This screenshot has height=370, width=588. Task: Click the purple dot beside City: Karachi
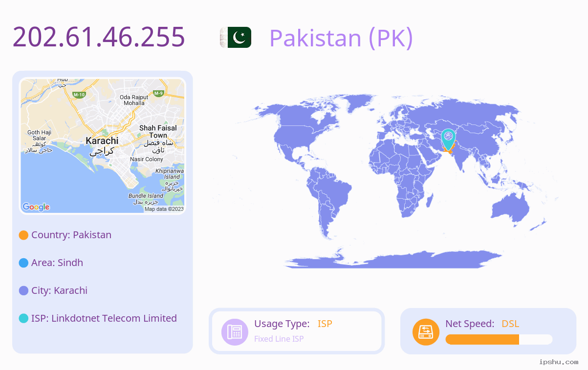[x=23, y=291]
